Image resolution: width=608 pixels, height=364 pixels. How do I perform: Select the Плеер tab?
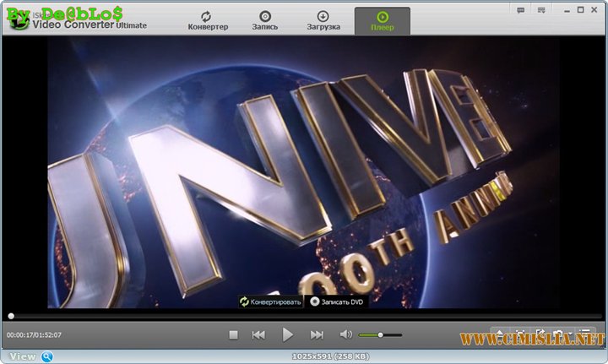[x=382, y=20]
